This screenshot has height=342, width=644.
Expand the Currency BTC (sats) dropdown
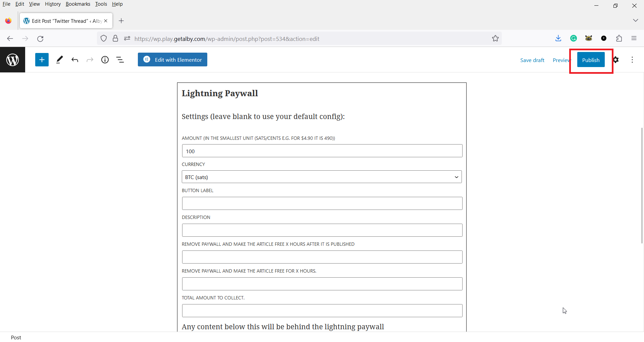322,177
